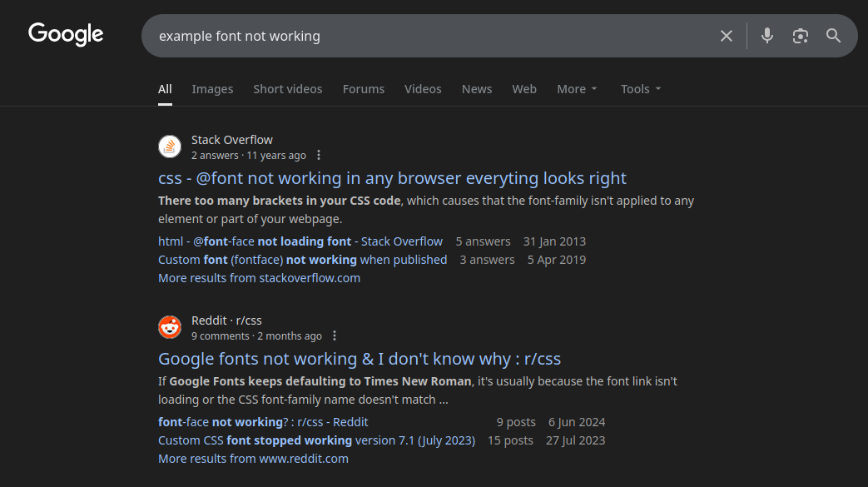Switch to the Short videos tab
Screen dimensions: 868x487
point(287,89)
